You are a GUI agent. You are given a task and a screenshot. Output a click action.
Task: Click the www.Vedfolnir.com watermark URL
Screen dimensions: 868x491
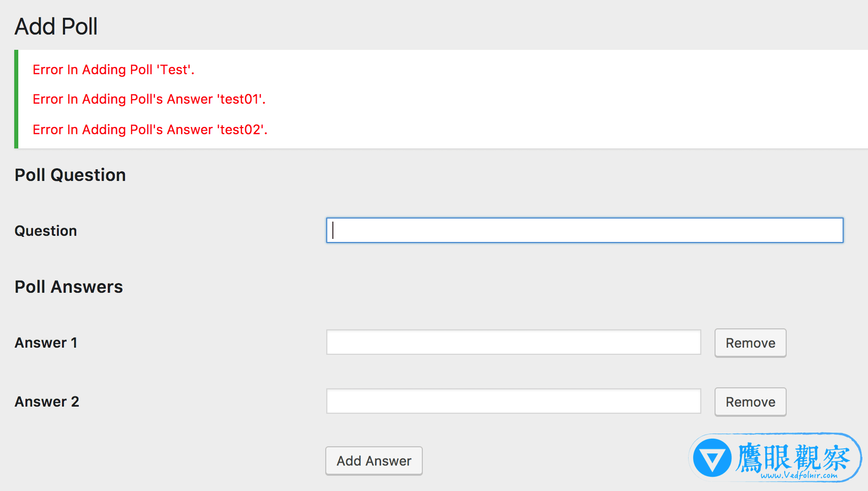[x=799, y=475]
